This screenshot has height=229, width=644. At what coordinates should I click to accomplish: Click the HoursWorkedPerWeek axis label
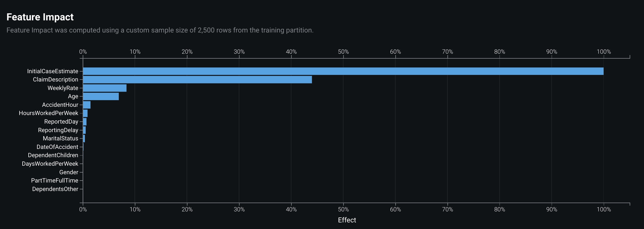[49, 113]
